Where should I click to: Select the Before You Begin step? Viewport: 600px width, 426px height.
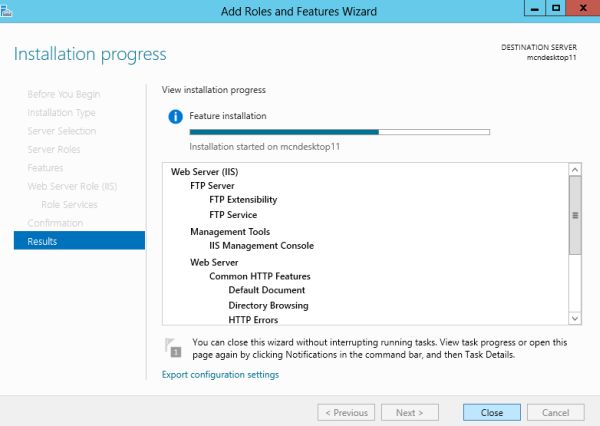click(x=64, y=94)
